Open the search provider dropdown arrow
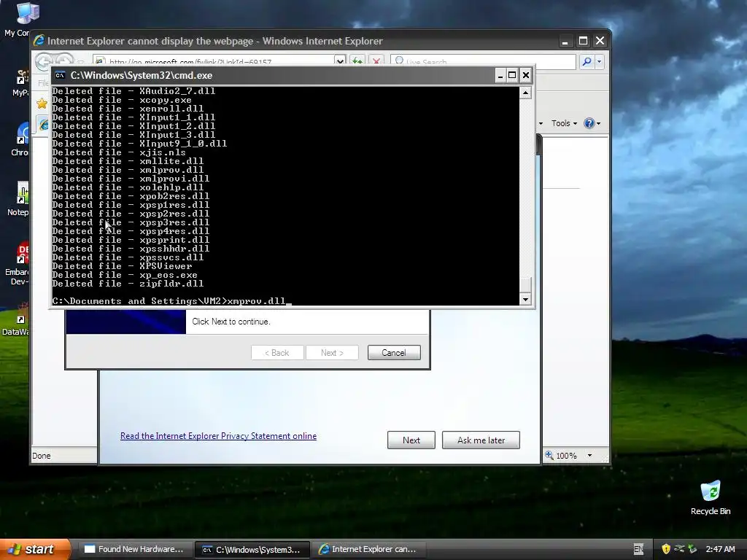The height and width of the screenshot is (560, 747). click(600, 61)
